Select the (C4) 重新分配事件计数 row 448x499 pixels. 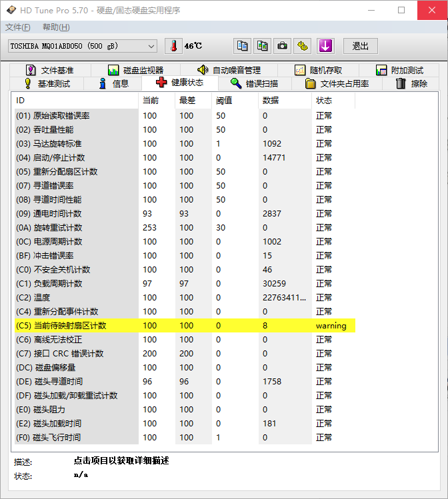pyautogui.click(x=185, y=312)
